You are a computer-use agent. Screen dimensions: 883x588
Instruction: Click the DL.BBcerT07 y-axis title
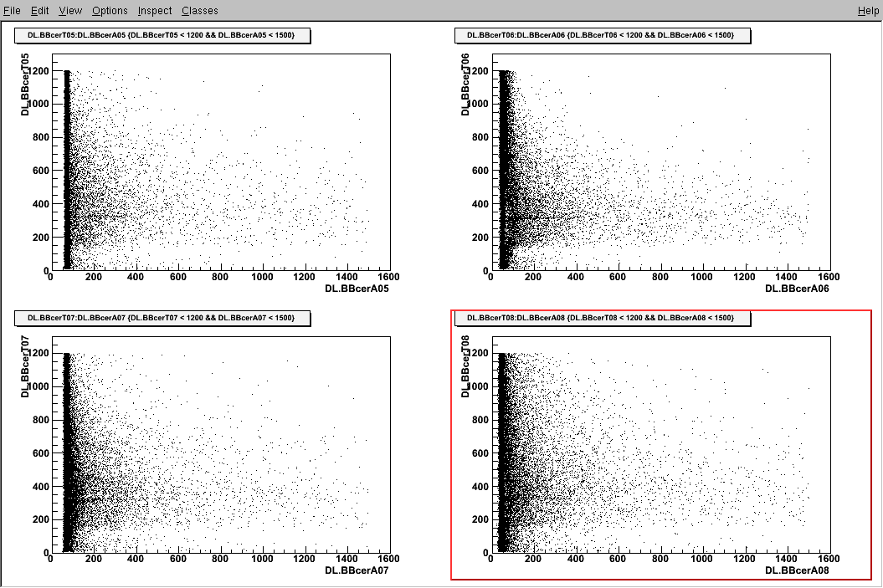(x=25, y=367)
